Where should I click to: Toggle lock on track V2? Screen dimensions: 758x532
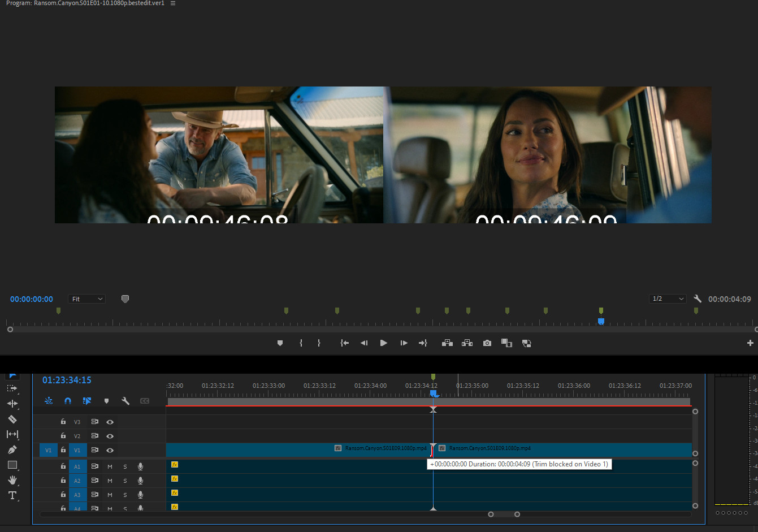(63, 436)
